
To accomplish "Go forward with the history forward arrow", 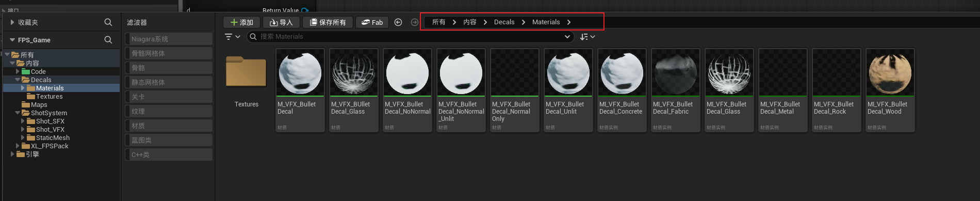I will 415,22.
